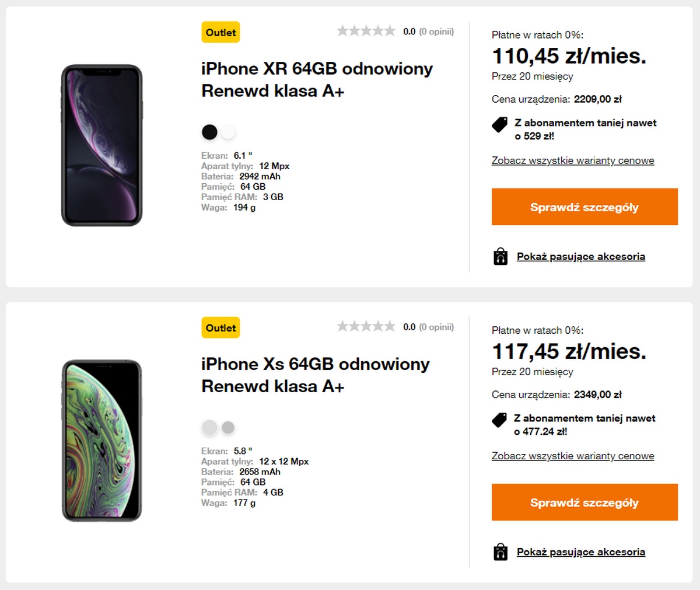The height and width of the screenshot is (590, 700).
Task: Click the shopping bag icon under iPhone Xs
Action: pyautogui.click(x=501, y=552)
